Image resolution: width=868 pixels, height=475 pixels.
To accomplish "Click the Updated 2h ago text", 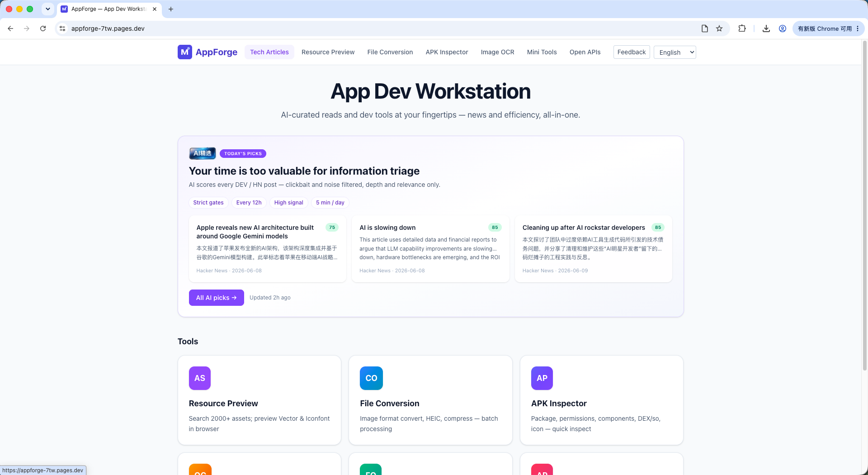I will pos(270,298).
